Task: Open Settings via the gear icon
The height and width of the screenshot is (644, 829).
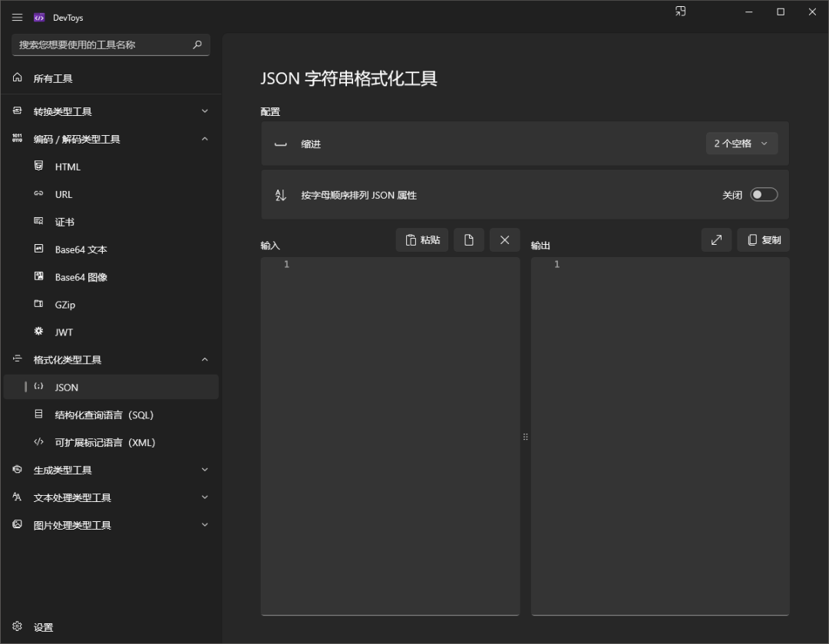Action: [x=17, y=626]
